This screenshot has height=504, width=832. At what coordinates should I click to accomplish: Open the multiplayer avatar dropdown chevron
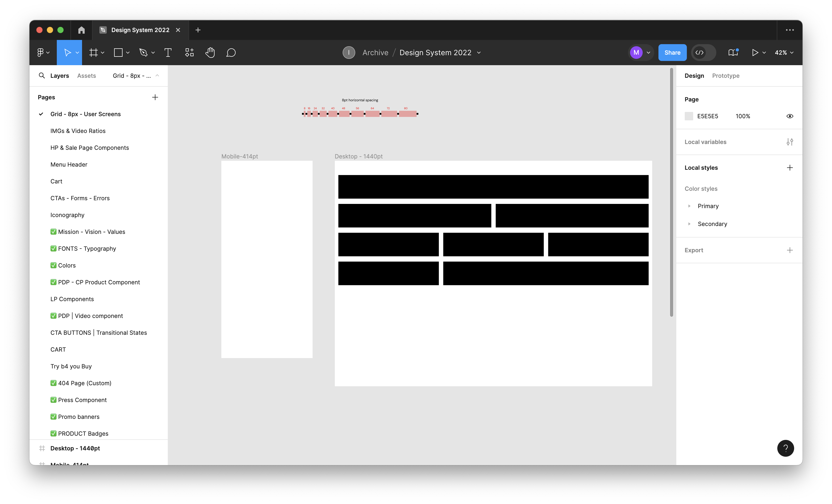coord(648,53)
